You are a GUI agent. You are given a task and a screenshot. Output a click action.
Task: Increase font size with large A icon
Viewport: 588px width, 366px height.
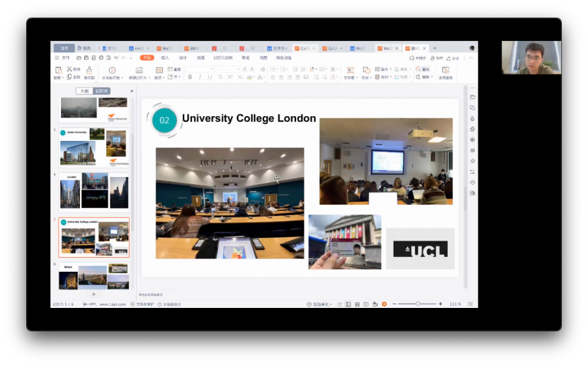[x=245, y=69]
